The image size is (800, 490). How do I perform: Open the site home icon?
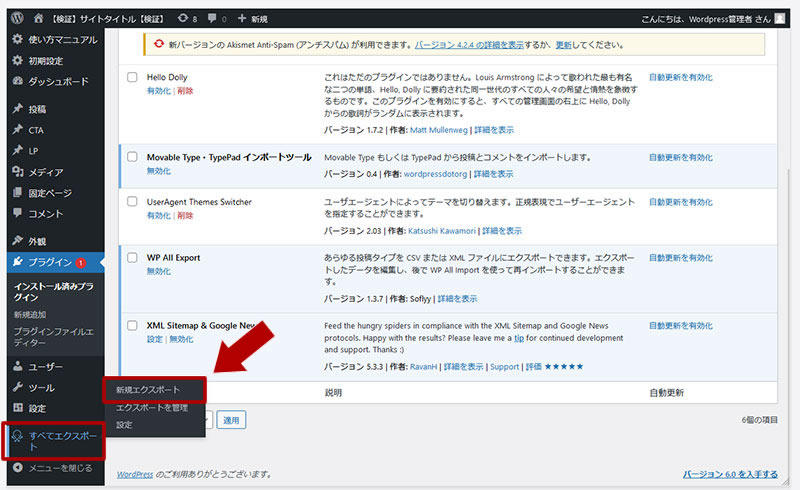click(38, 18)
